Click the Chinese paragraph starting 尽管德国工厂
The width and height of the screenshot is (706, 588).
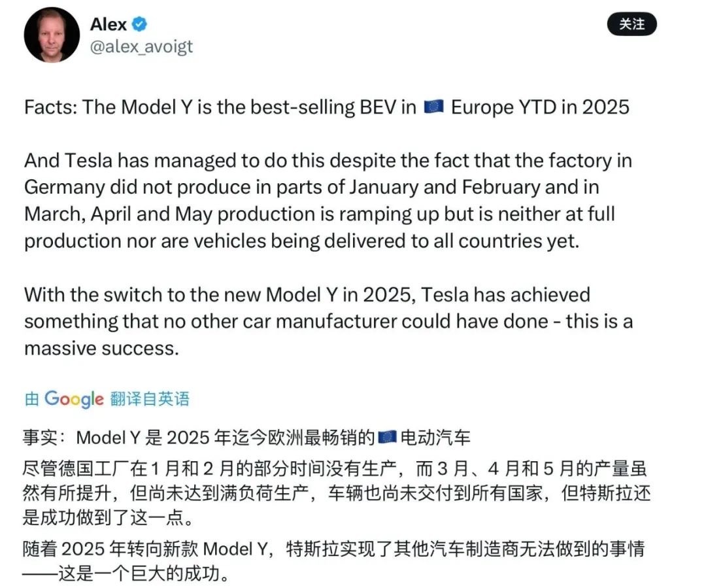[x=337, y=493]
